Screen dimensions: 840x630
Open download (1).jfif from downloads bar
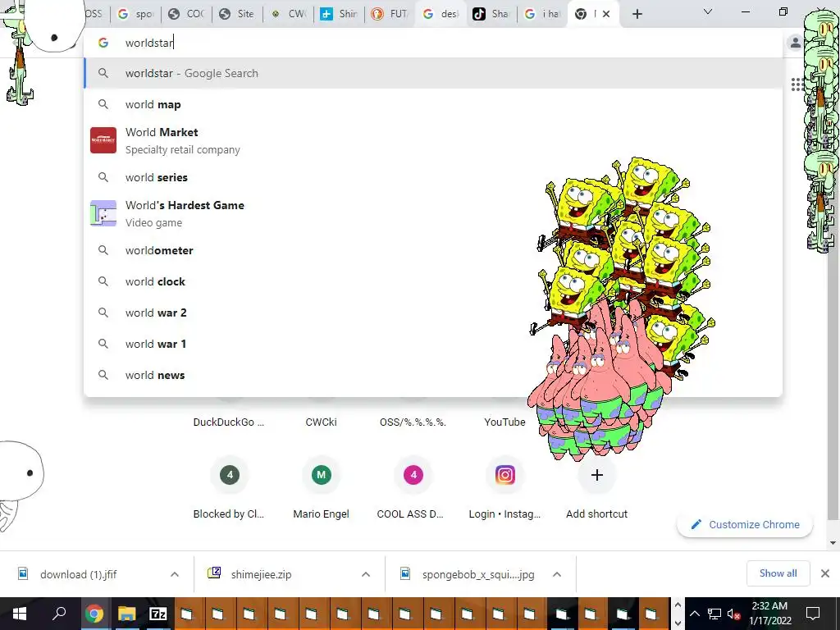pyautogui.click(x=78, y=574)
